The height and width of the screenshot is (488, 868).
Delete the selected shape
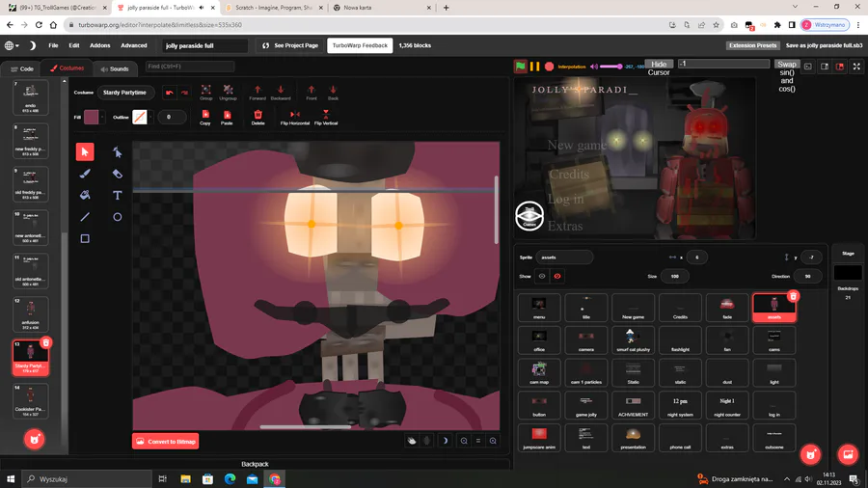pos(258,118)
